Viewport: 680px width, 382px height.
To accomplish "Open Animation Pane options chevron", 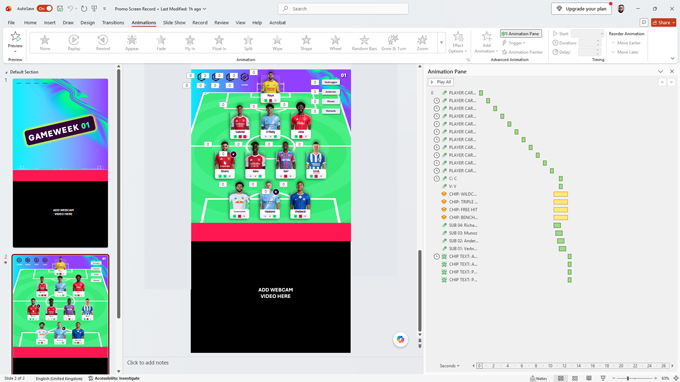I will (660, 72).
